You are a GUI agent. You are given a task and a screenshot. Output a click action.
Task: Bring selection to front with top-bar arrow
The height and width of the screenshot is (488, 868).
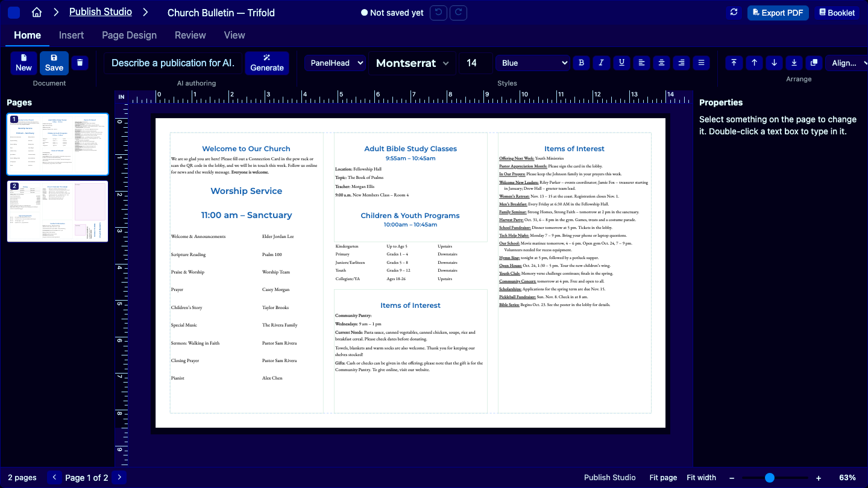pos(734,63)
